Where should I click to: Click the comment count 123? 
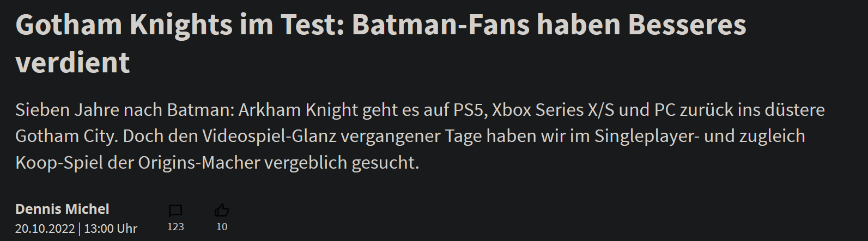point(175,227)
